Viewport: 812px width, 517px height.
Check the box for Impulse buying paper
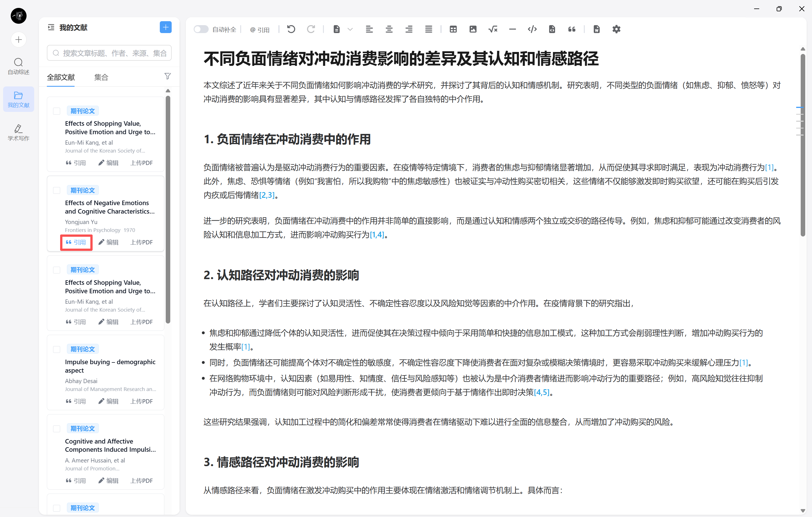(57, 349)
